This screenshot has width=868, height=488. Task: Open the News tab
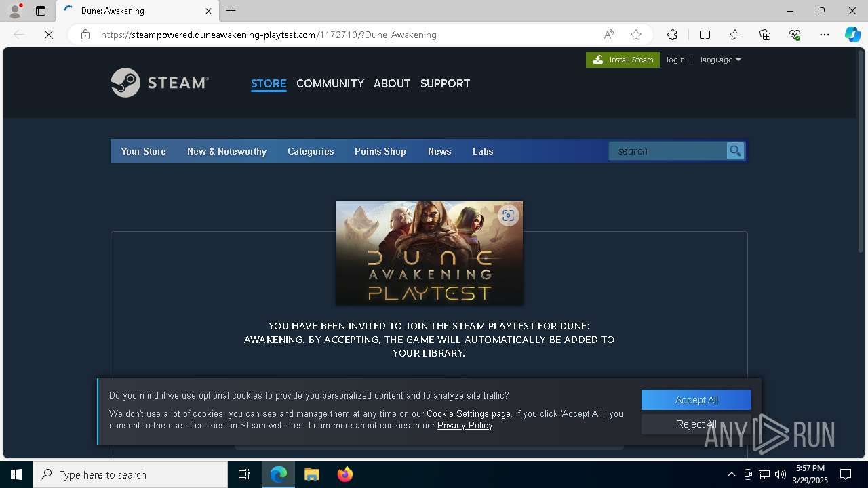439,151
